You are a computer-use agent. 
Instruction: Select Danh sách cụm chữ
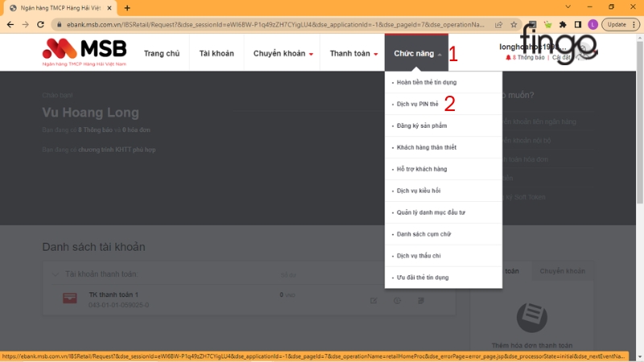coord(444,234)
